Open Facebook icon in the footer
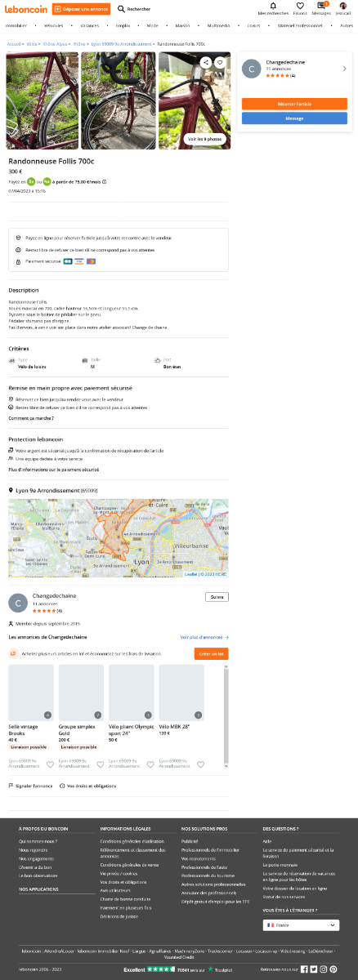358x980 pixels. [x=304, y=969]
